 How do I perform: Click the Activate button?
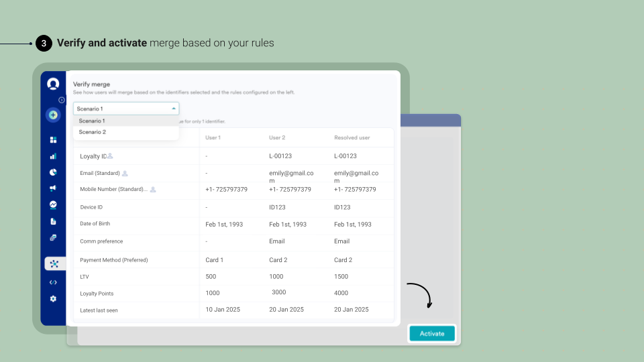[x=432, y=333]
